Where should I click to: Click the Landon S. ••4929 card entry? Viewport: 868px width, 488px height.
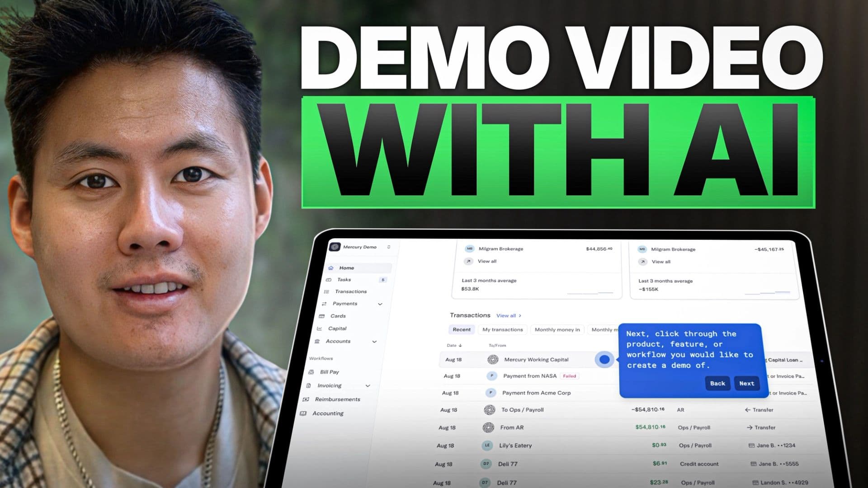(780, 483)
